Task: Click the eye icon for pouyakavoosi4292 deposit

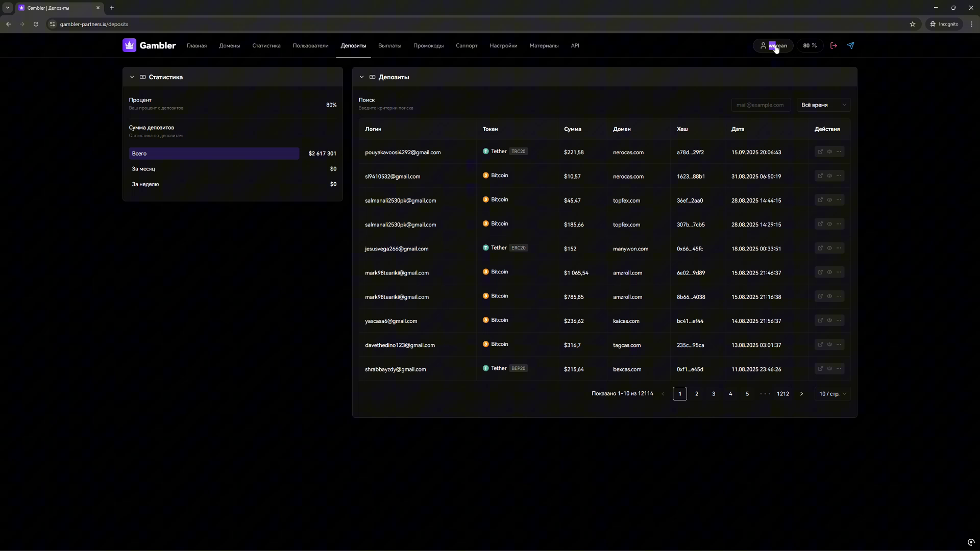Action: [829, 152]
